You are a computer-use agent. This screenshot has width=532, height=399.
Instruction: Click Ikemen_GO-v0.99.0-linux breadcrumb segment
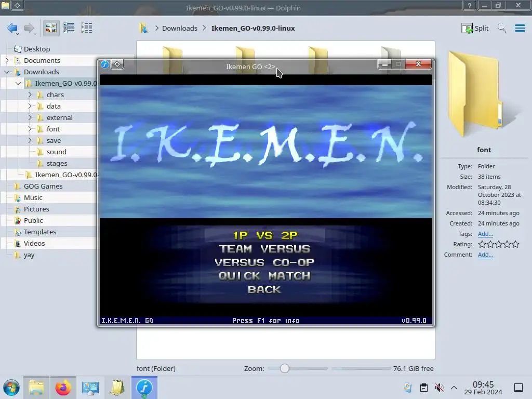pos(253,28)
